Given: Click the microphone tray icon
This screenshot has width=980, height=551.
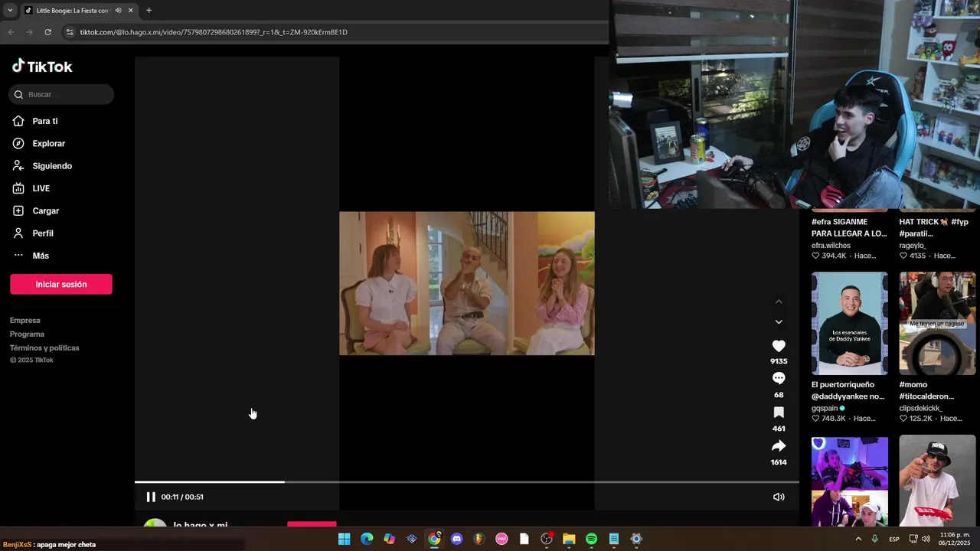Looking at the screenshot, I should pos(874,539).
